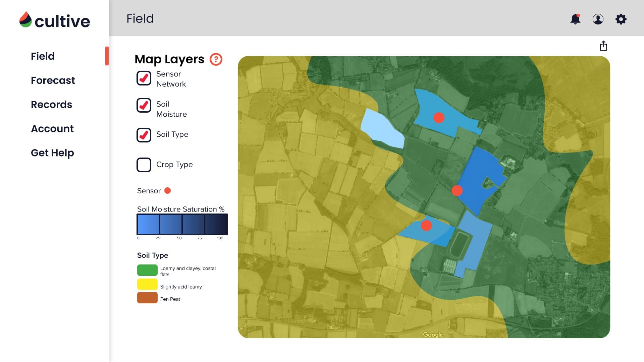The image size is (644, 362).
Task: Disable the Soil Type layer checkbox
Action: tap(144, 135)
